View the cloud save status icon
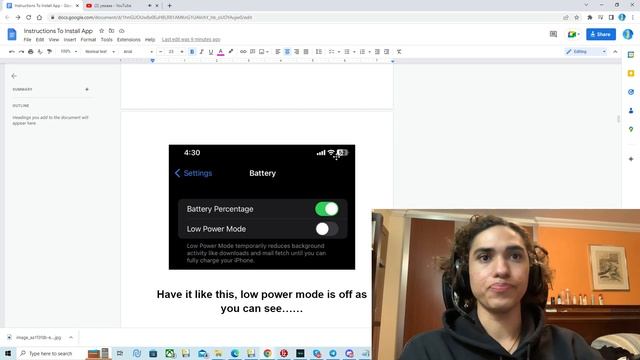The width and height of the screenshot is (640, 360). click(x=122, y=31)
